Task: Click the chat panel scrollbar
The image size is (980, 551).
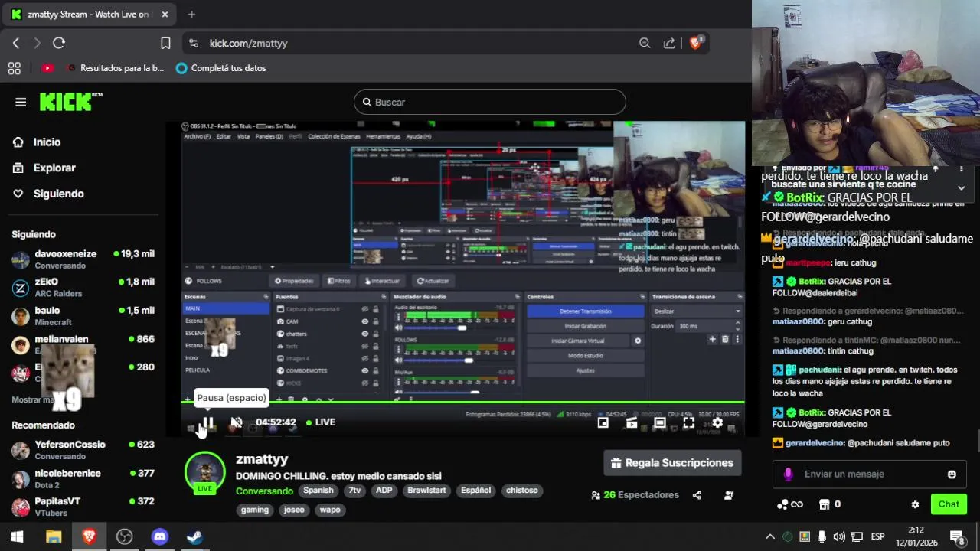Action: pos(977,442)
